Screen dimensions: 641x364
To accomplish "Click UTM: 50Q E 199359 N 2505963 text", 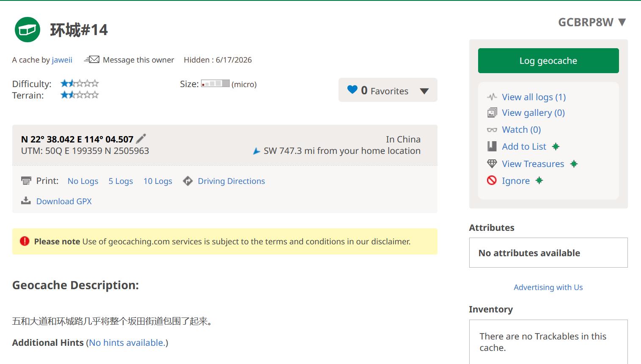I will [x=85, y=151].
